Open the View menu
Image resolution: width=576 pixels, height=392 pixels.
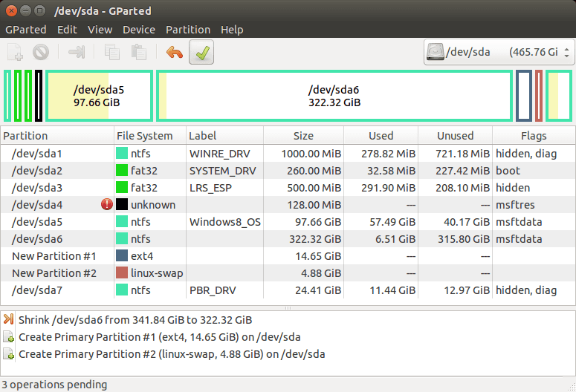[100, 30]
